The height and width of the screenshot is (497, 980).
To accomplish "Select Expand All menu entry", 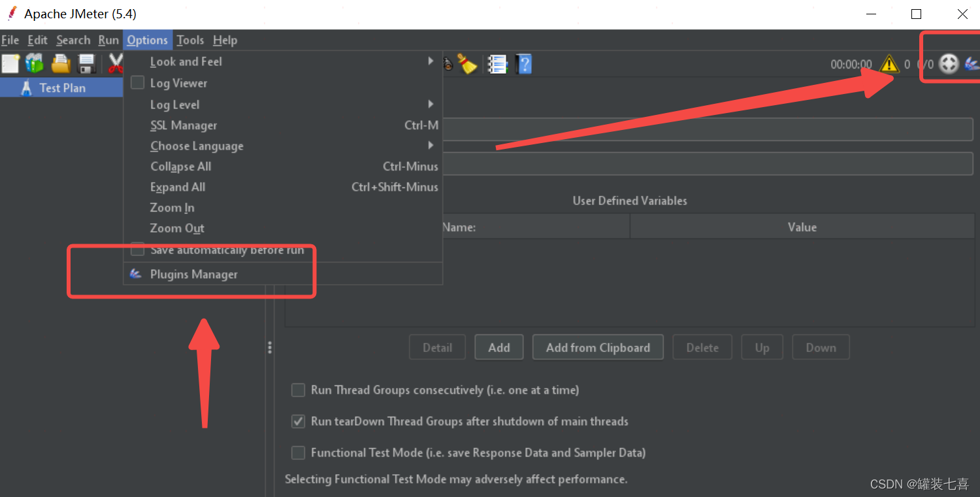I will (283, 187).
